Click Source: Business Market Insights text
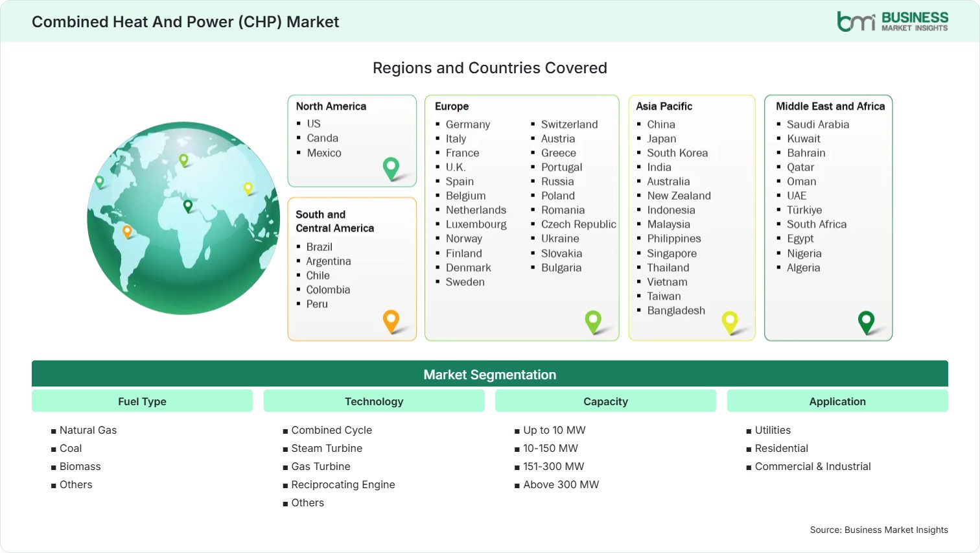980x553 pixels. [x=879, y=530]
